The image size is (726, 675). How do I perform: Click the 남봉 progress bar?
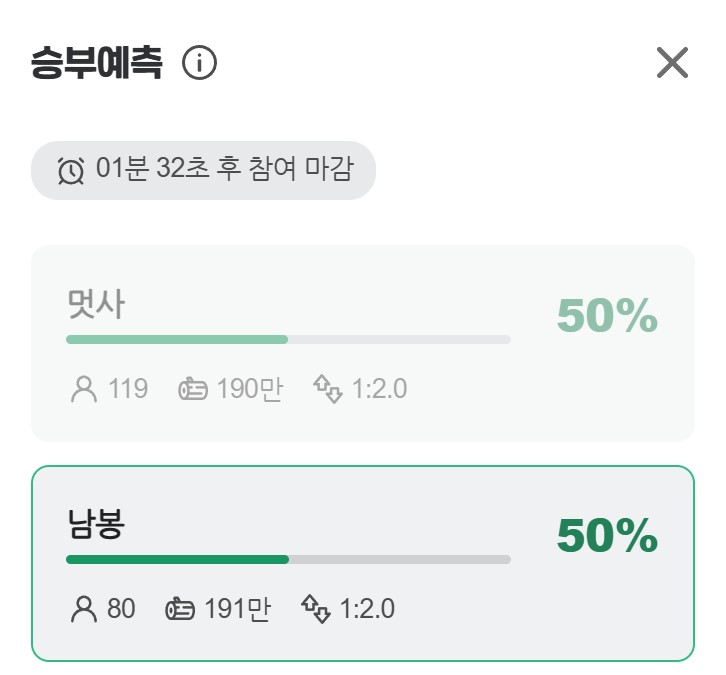tap(288, 559)
